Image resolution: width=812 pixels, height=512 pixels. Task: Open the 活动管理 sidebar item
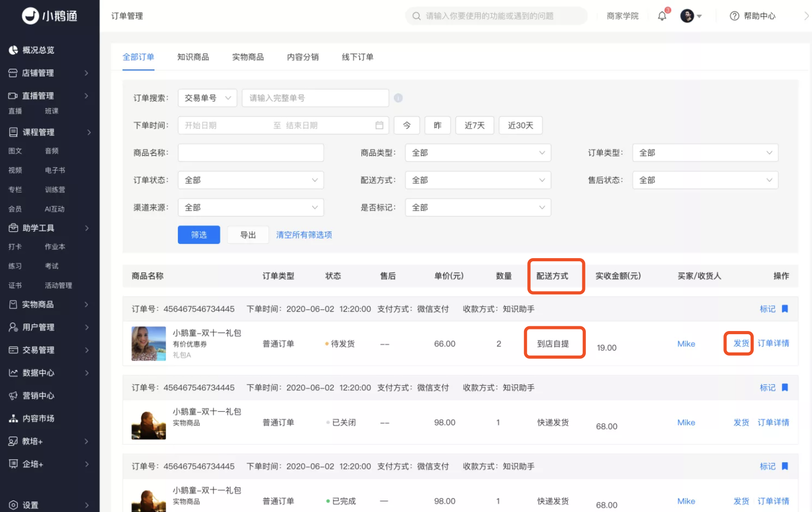(58, 285)
